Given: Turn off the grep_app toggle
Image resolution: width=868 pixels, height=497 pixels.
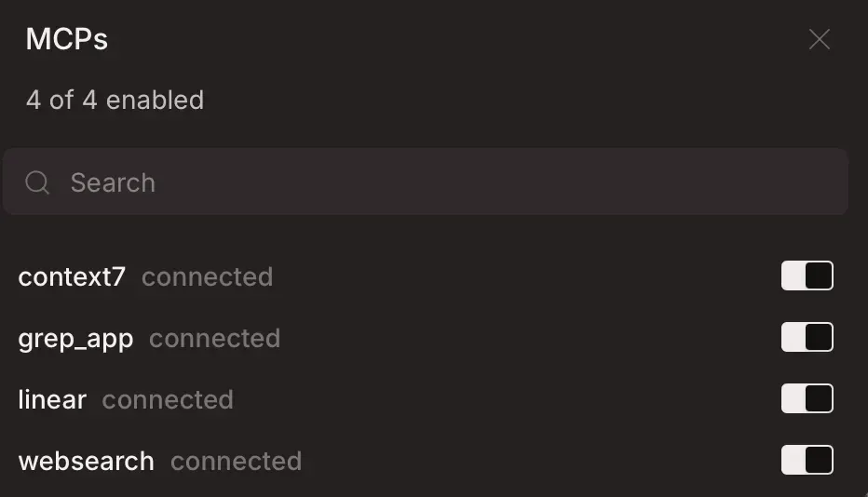Looking at the screenshot, I should tap(807, 337).
